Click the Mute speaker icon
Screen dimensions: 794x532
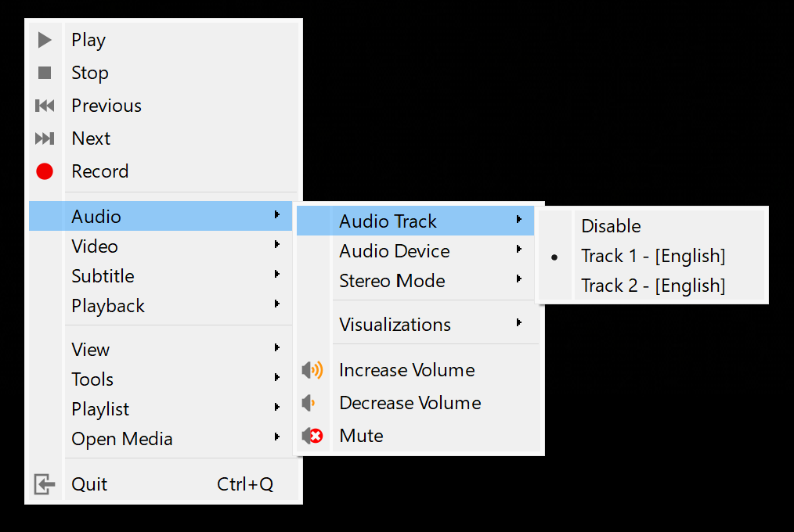pos(312,436)
